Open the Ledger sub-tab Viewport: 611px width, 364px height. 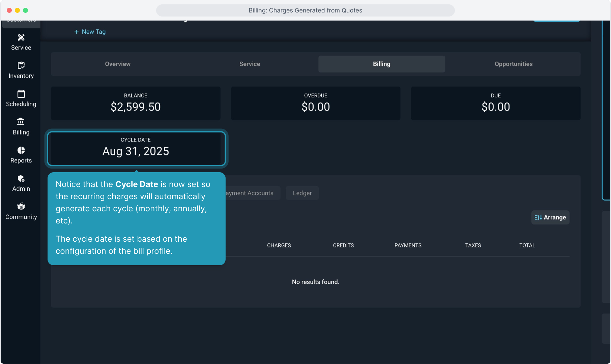[302, 193]
